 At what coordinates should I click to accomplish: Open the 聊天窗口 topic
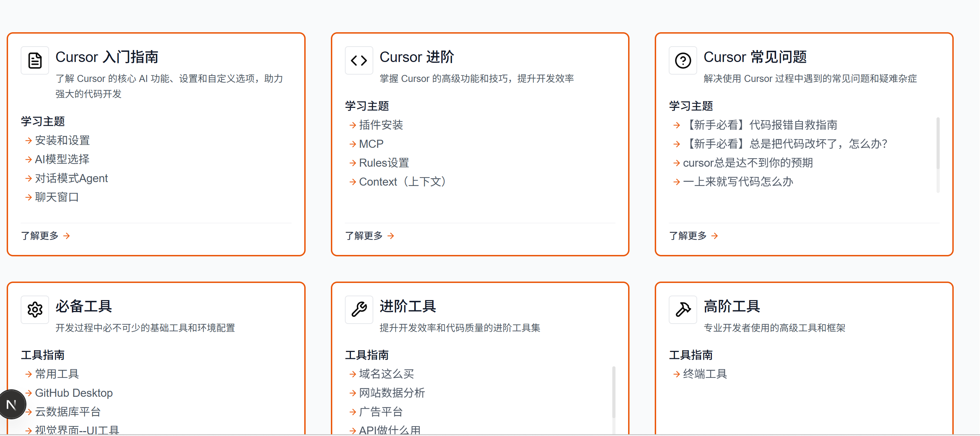click(x=57, y=197)
